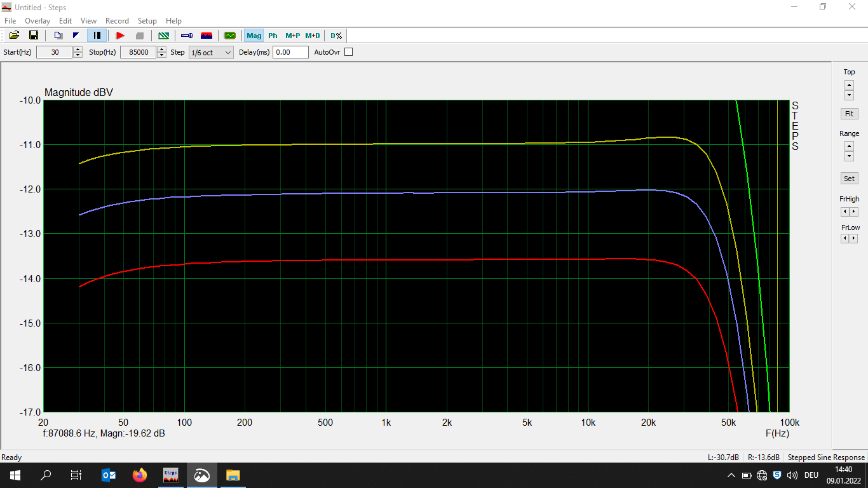Click the Delay(ms) input field
The width and height of the screenshot is (868, 488).
pyautogui.click(x=290, y=52)
